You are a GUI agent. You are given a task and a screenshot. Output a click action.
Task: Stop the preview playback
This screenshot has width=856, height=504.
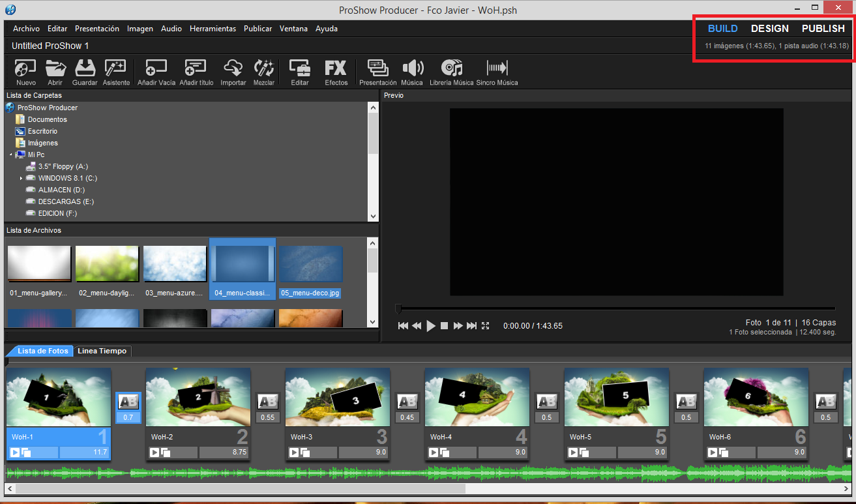pyautogui.click(x=444, y=326)
